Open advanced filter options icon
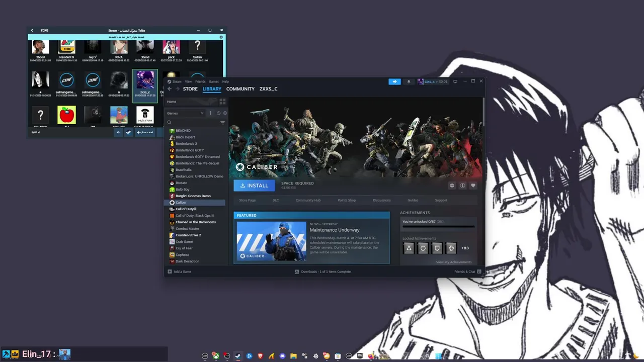The height and width of the screenshot is (362, 644). point(222,123)
